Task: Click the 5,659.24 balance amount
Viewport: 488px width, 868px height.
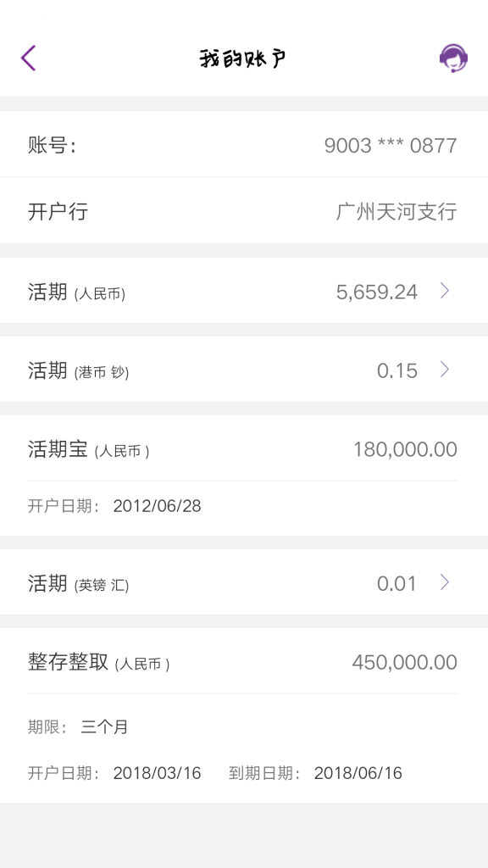Action: click(377, 292)
